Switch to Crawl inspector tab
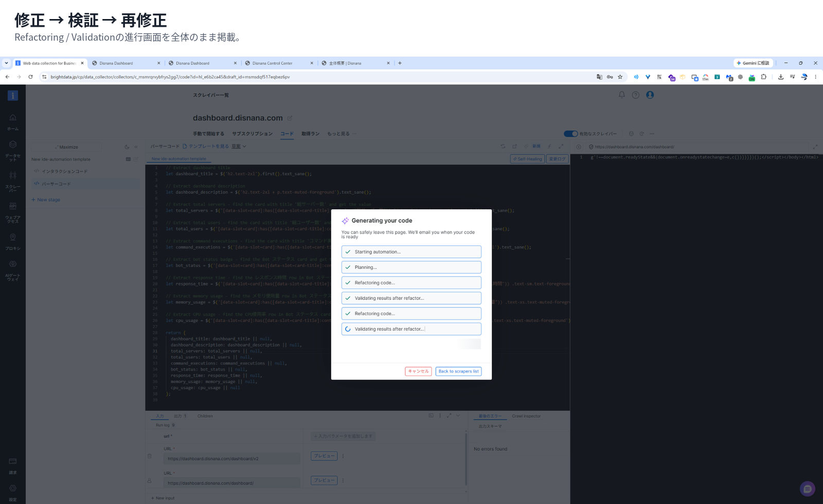823x504 pixels. (x=526, y=416)
